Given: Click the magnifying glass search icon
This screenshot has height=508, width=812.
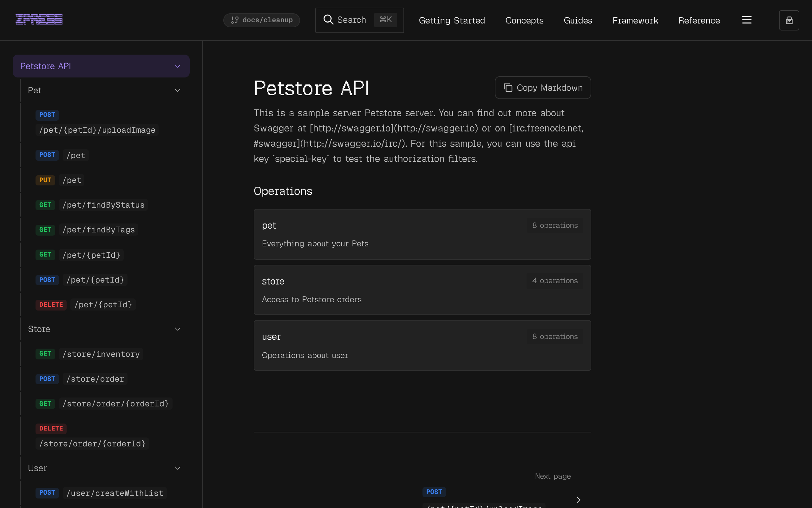Looking at the screenshot, I should coord(328,20).
